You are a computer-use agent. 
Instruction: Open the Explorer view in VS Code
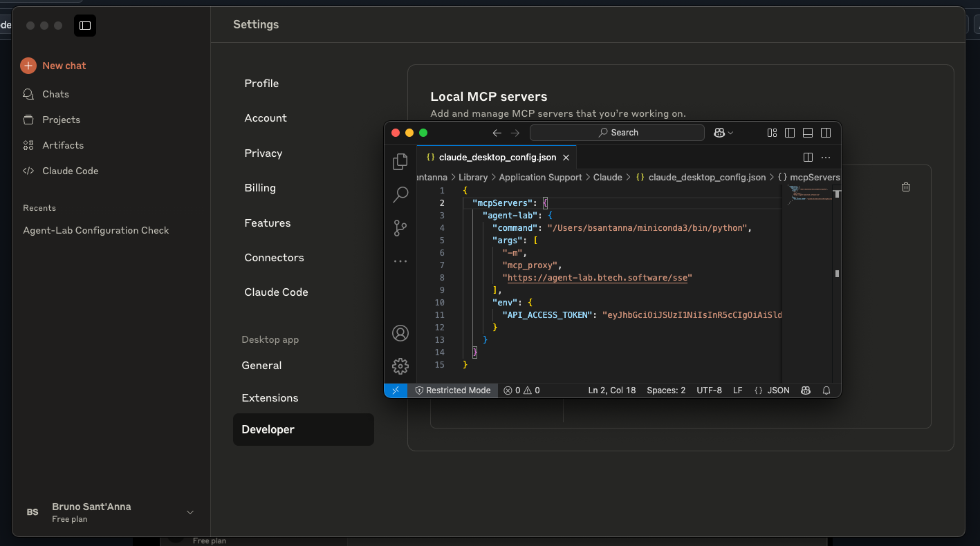tap(400, 162)
